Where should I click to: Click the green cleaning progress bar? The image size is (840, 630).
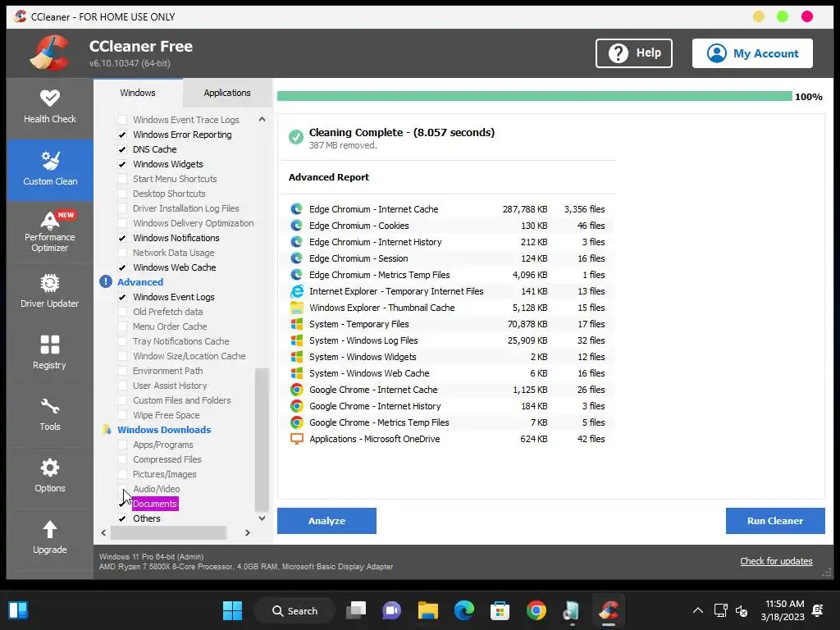tap(534, 97)
